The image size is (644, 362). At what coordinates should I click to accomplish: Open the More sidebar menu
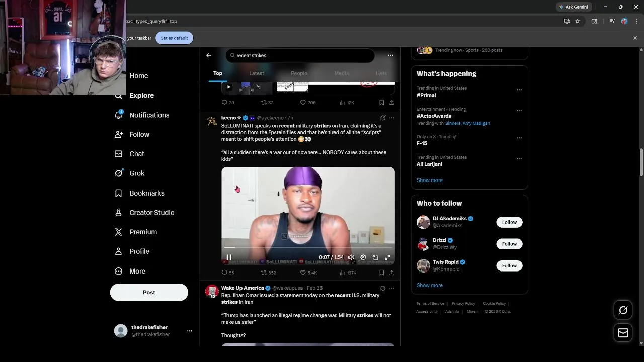pos(130,271)
